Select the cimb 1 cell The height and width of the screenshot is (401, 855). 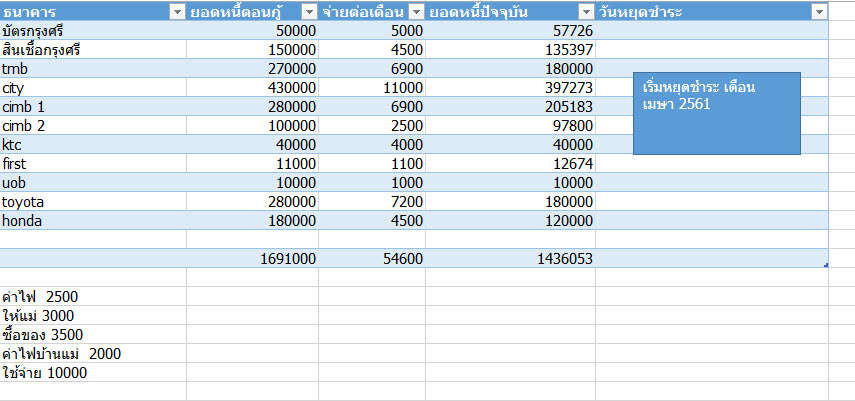pyautogui.click(x=93, y=107)
